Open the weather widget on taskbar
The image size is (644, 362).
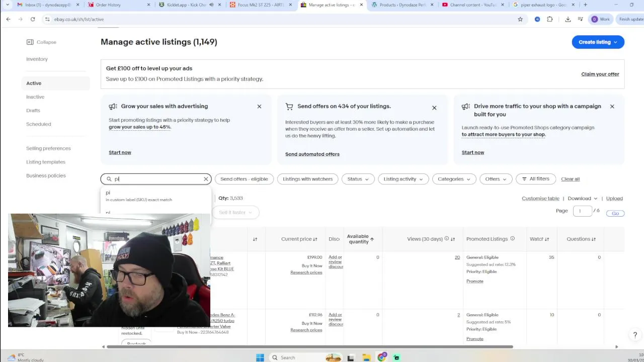coord(24,357)
